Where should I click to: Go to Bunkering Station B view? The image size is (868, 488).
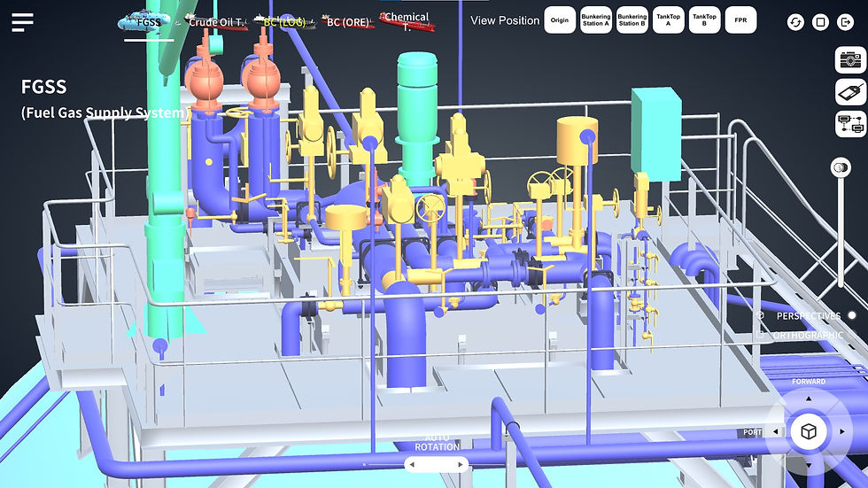(x=632, y=20)
